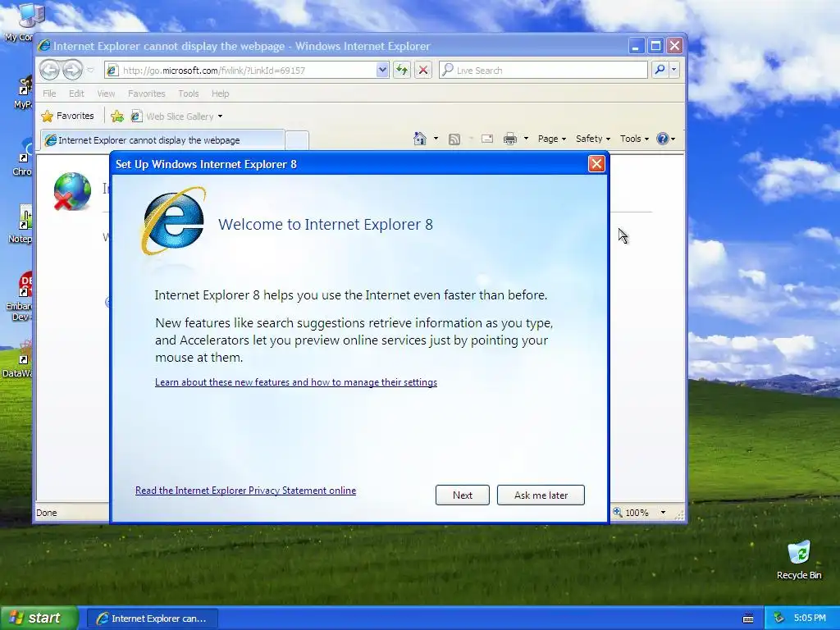Open the recent pages dropdown beside Forward
This screenshot has width=840, height=630.
(90, 71)
